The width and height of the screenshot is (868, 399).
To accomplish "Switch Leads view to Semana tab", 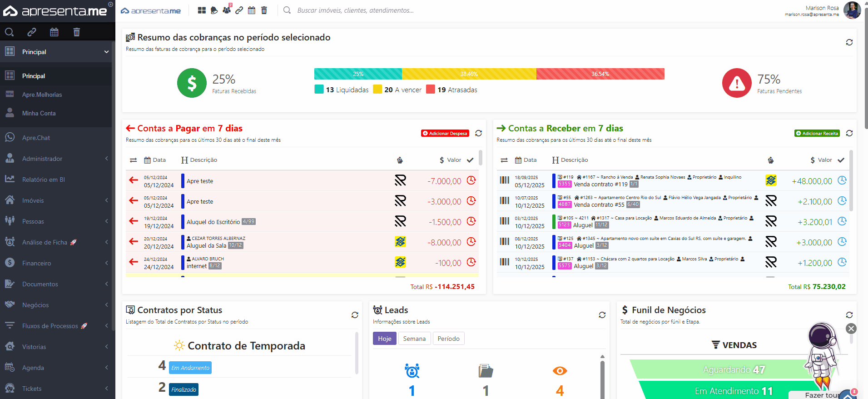I will 414,339.
